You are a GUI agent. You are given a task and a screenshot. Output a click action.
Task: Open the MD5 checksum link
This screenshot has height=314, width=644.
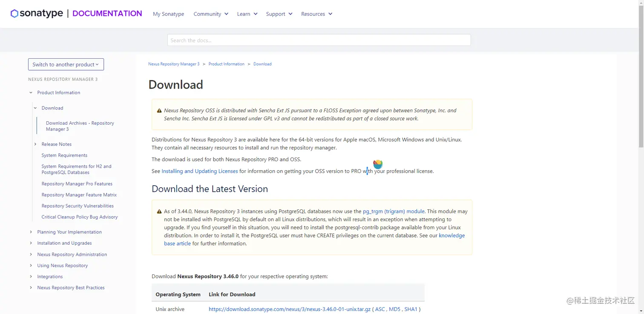[394, 309]
